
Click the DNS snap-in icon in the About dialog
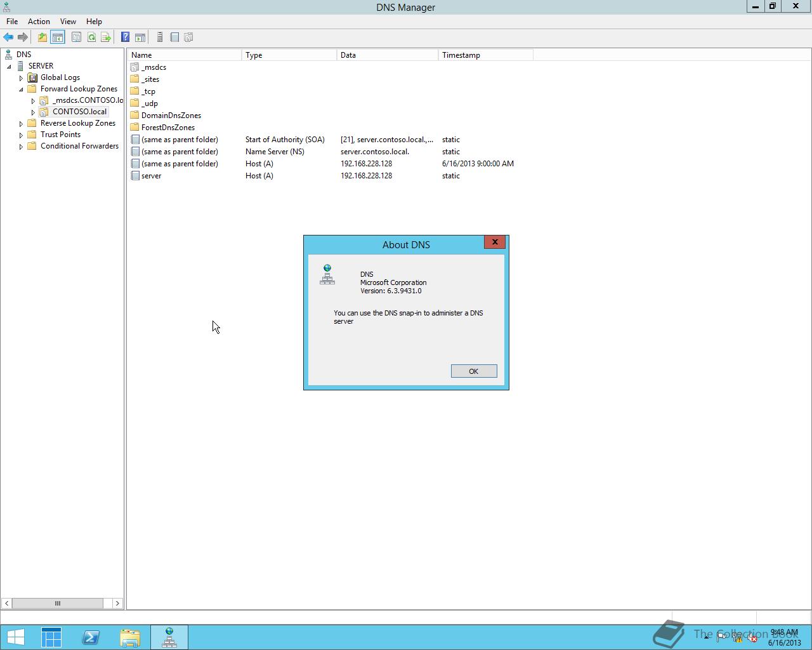[x=327, y=275]
